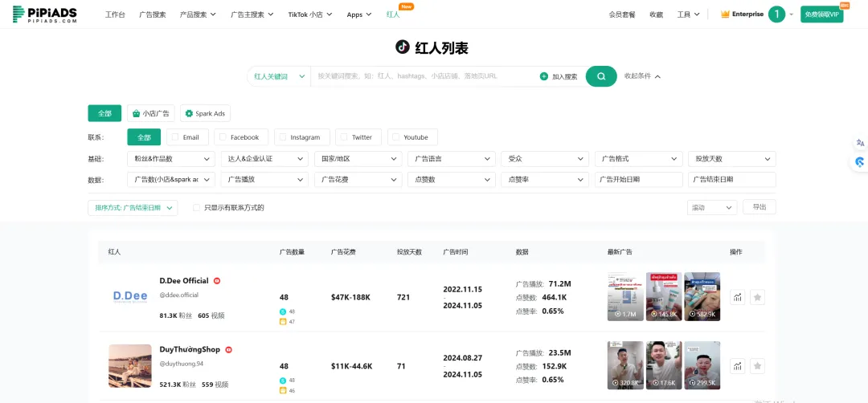
Task: Open the 红人关键词 search type dropdown
Action: coord(279,76)
